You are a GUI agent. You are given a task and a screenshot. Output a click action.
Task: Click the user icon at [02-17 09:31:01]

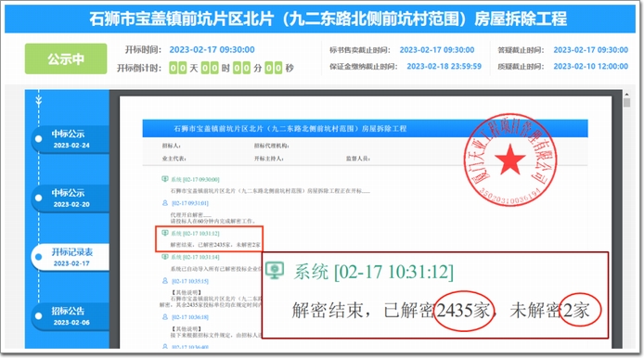[165, 203]
